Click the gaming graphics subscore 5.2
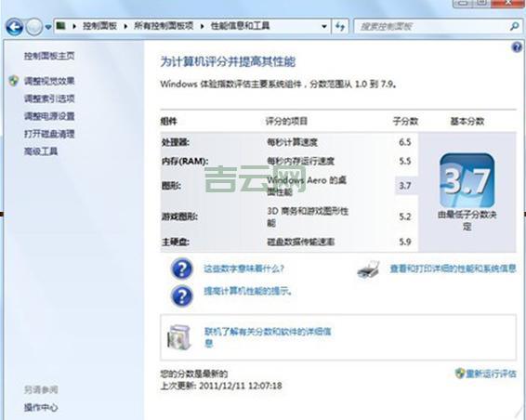 click(405, 217)
